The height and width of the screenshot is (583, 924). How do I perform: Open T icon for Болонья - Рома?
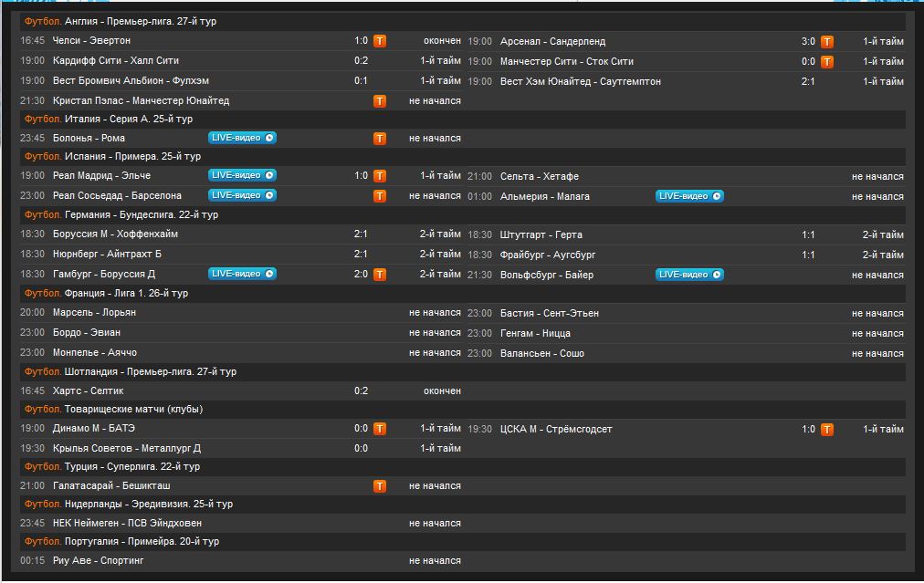click(x=380, y=139)
